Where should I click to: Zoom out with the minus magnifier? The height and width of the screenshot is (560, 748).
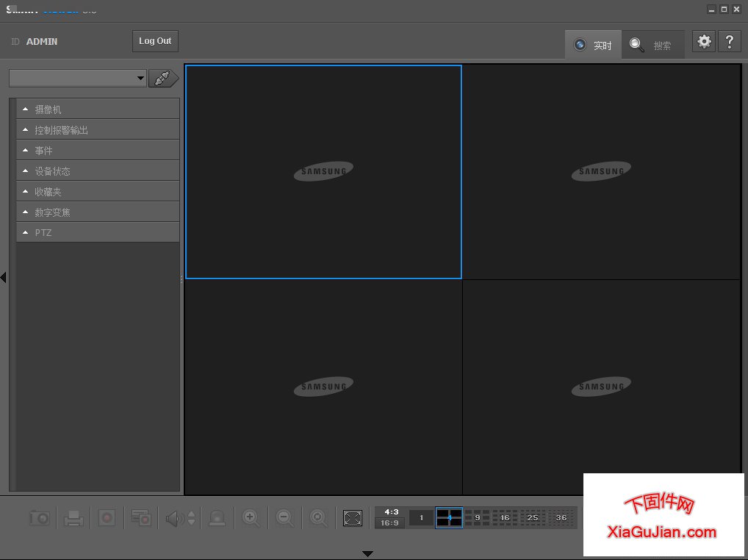tap(285, 518)
